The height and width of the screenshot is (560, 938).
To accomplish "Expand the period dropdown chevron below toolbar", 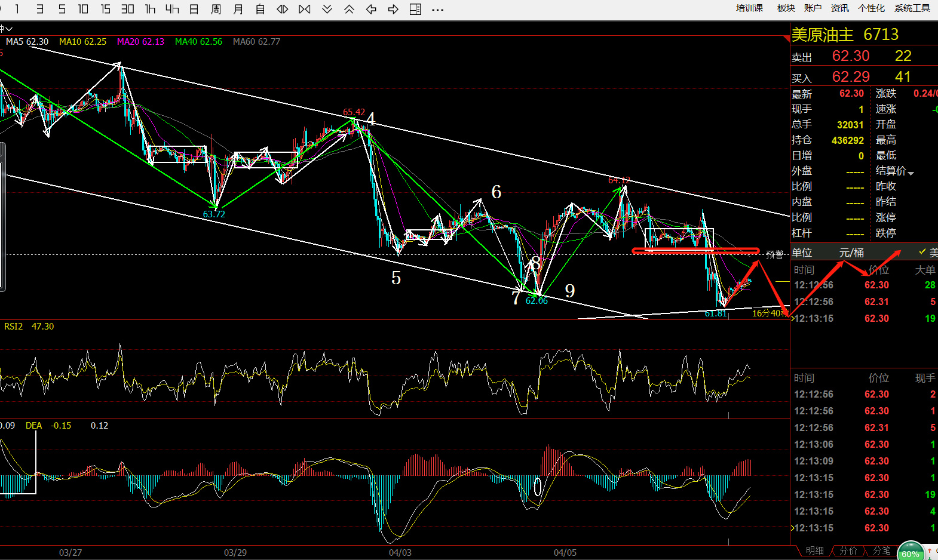I will pos(8,29).
